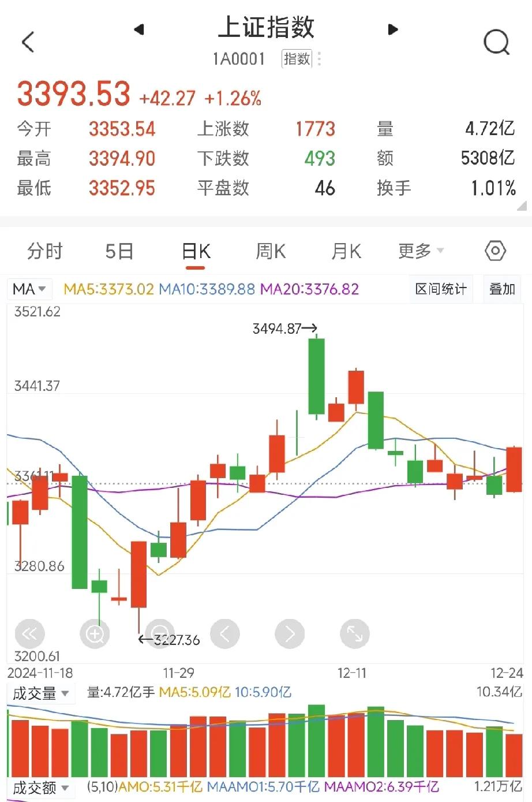The image size is (532, 802).
Task: Tap the unchanged count 46
Action: click(325, 188)
